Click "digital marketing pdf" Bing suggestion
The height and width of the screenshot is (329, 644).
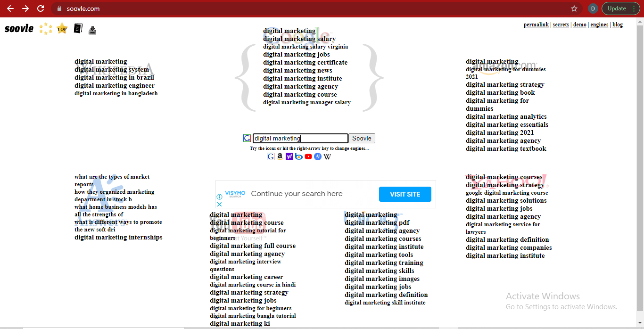tap(377, 222)
